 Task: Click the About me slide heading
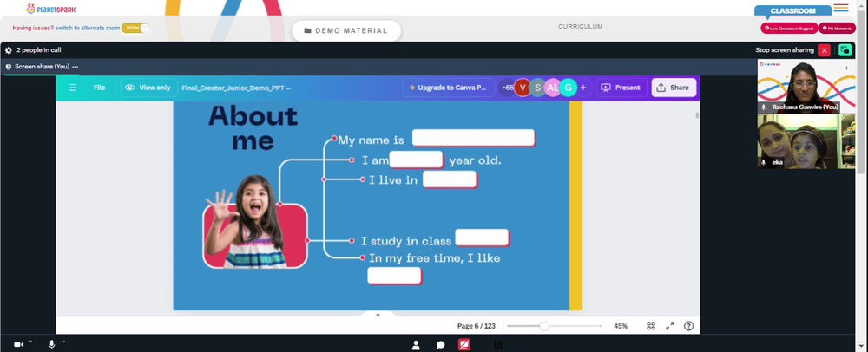tap(253, 128)
